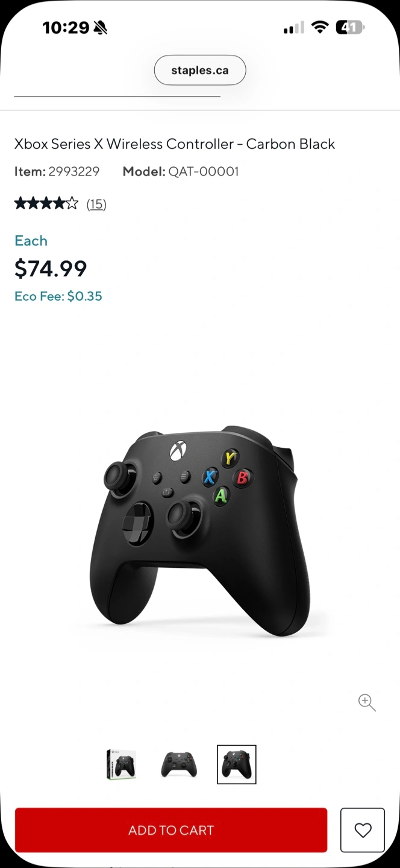Open the (15) reviews link

pyautogui.click(x=96, y=204)
